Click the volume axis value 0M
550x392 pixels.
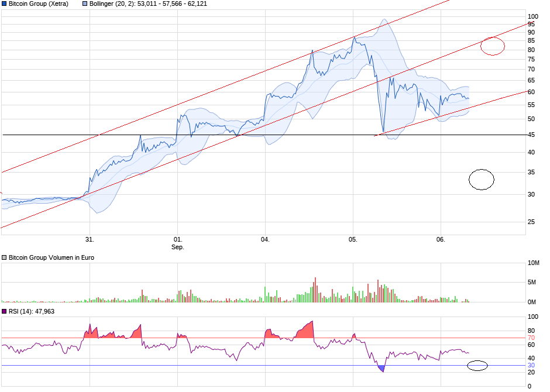532,302
